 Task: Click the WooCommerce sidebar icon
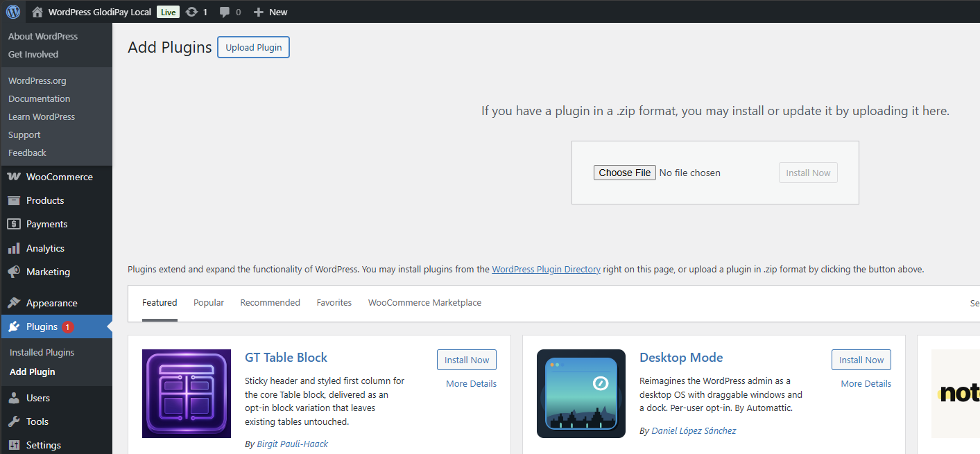point(14,177)
